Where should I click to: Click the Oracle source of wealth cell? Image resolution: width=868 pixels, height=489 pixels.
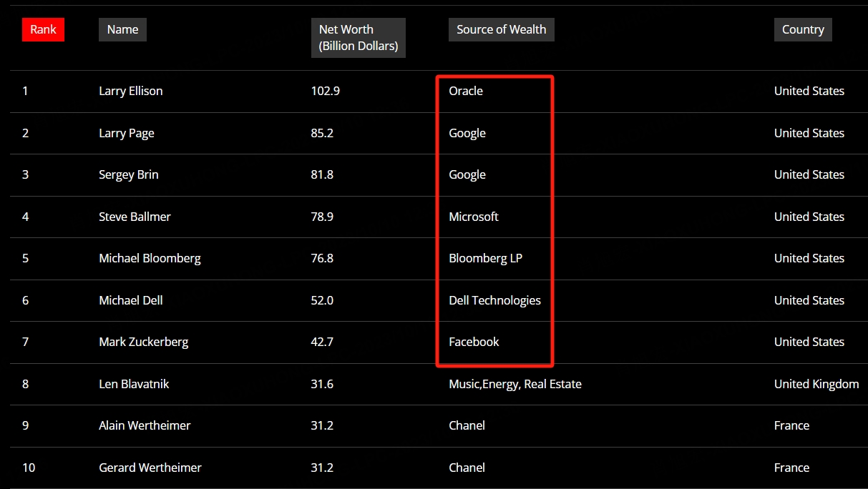tap(466, 91)
